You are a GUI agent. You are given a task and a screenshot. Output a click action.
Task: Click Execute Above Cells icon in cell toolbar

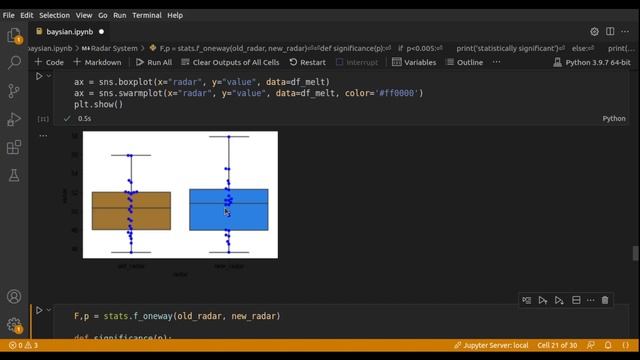pyautogui.click(x=542, y=300)
